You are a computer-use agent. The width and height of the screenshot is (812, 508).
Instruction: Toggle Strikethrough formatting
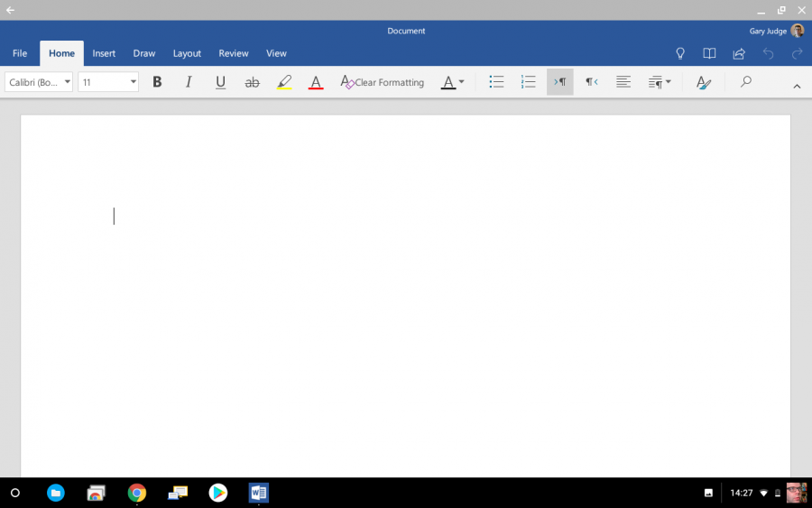point(252,82)
